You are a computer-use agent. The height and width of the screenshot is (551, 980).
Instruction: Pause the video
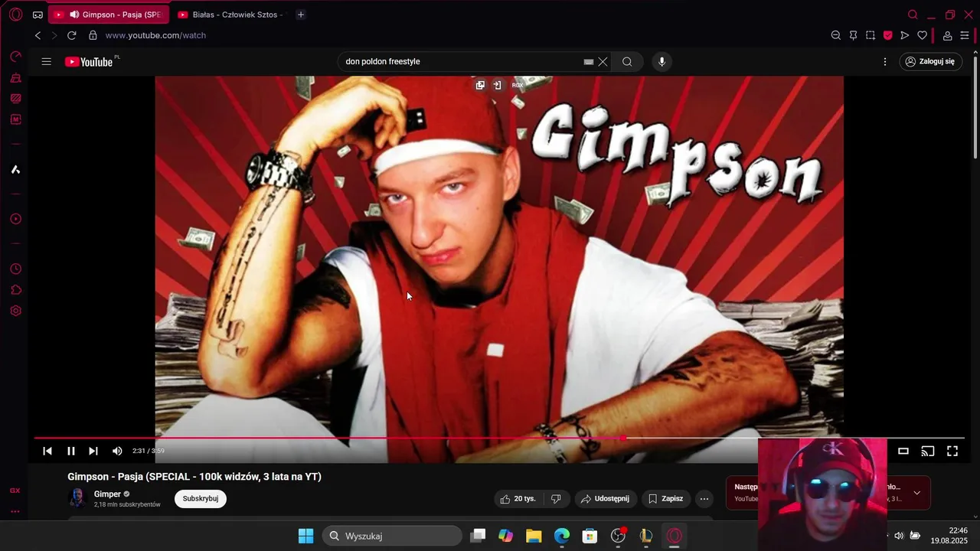[71, 452]
